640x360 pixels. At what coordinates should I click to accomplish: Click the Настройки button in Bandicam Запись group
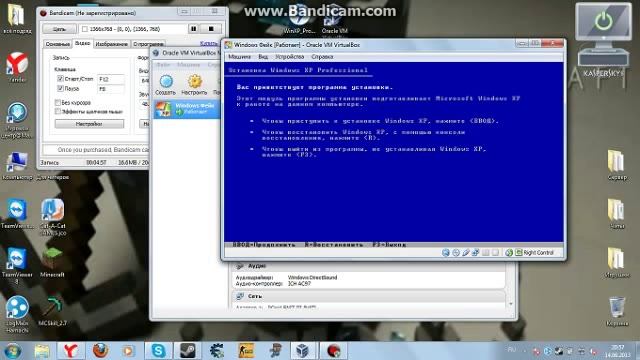click(x=89, y=124)
